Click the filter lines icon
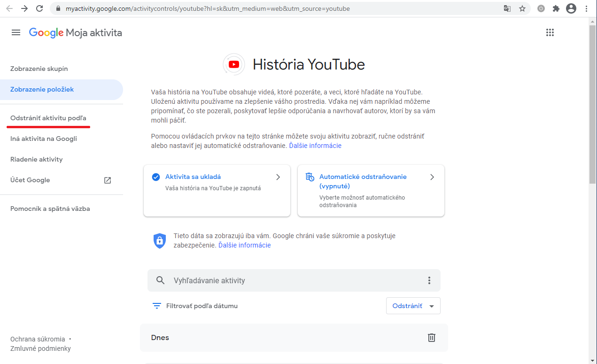The width and height of the screenshot is (597, 364). tap(157, 306)
